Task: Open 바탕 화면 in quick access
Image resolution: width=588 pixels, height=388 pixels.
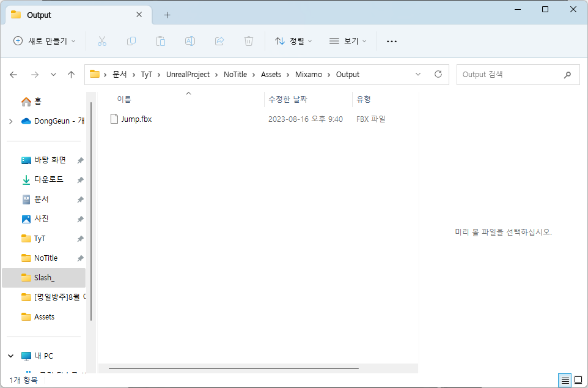Action: (44, 160)
